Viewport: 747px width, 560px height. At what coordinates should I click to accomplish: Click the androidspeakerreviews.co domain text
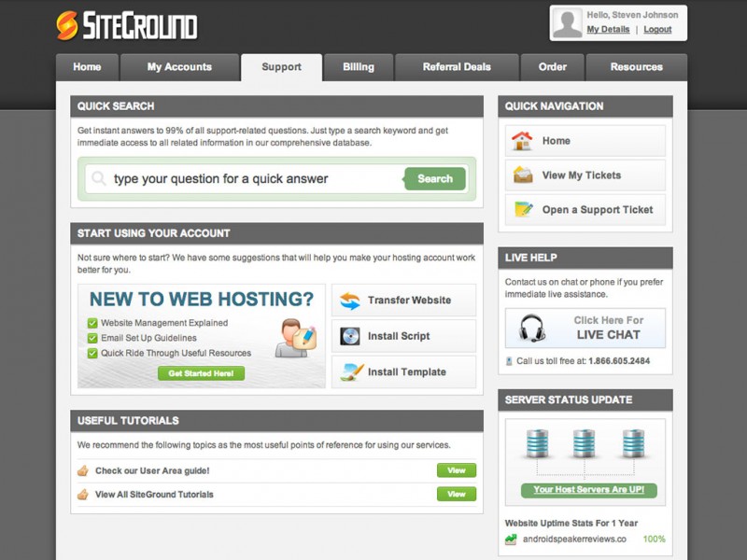pos(574,539)
